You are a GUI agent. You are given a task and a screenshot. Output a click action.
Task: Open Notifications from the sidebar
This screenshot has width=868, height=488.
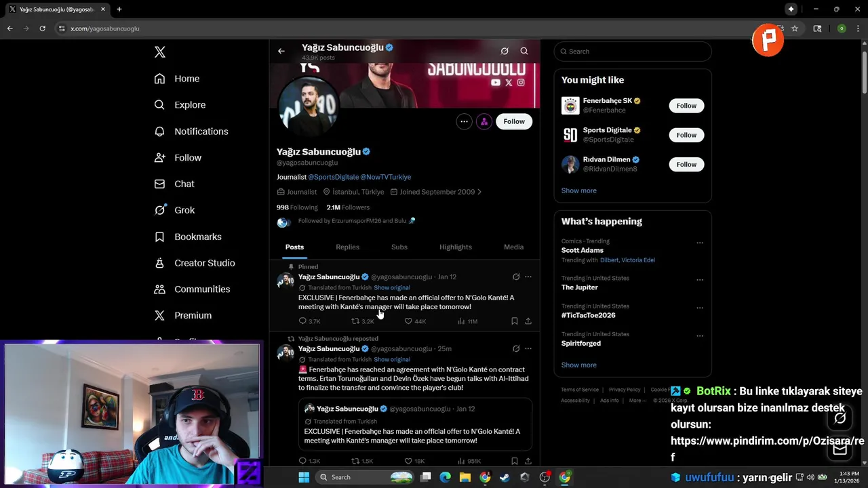tap(191, 131)
